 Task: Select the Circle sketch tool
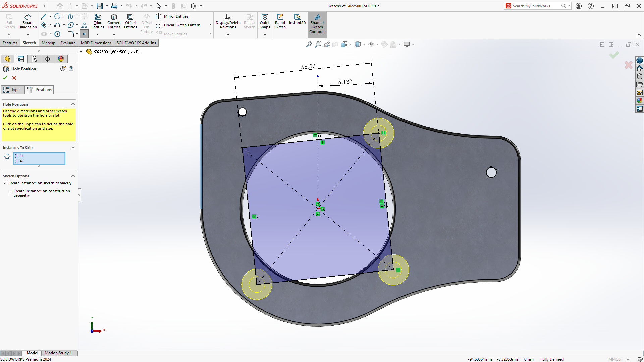pyautogui.click(x=57, y=16)
